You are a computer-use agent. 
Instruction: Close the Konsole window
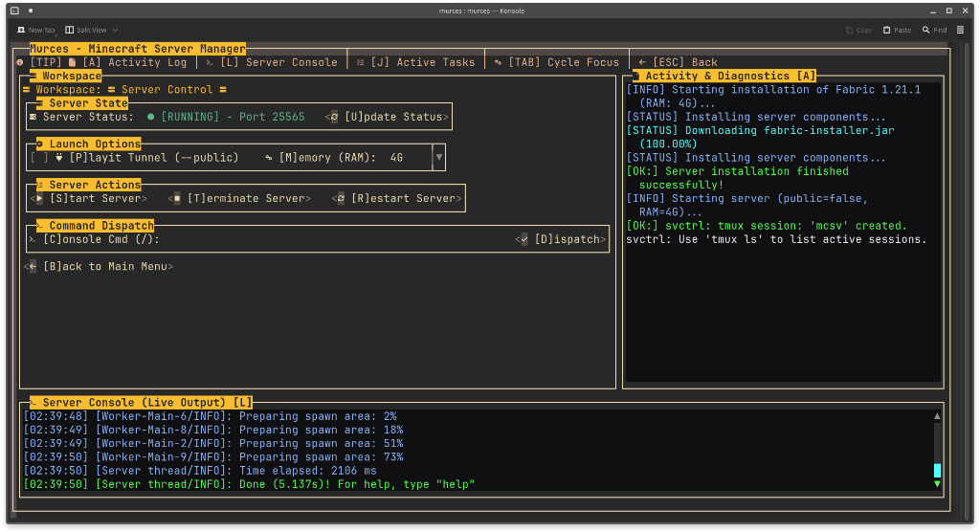(965, 11)
